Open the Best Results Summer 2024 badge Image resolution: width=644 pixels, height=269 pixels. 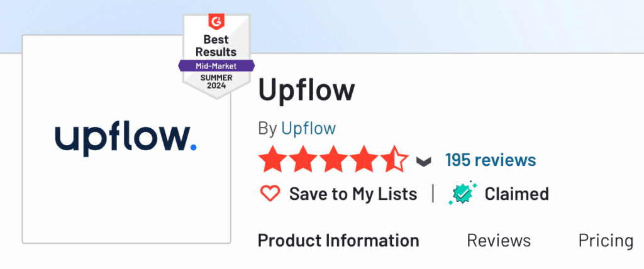(x=216, y=56)
